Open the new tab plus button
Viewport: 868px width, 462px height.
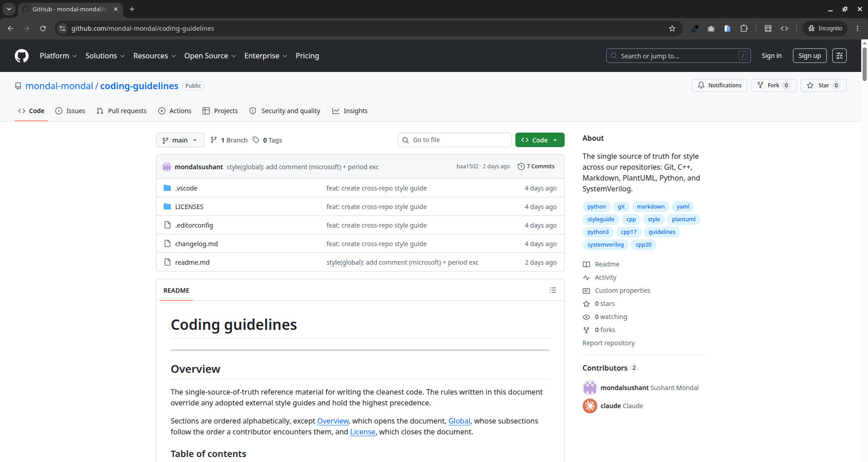132,9
